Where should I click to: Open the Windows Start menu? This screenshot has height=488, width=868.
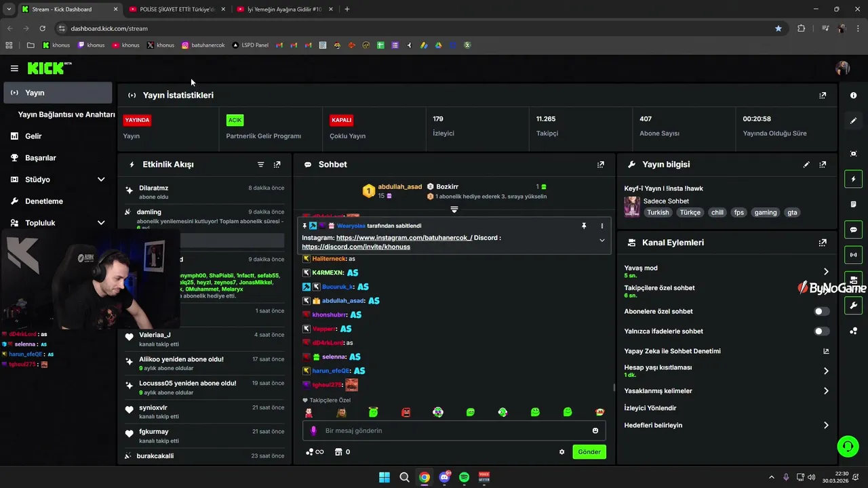384,477
